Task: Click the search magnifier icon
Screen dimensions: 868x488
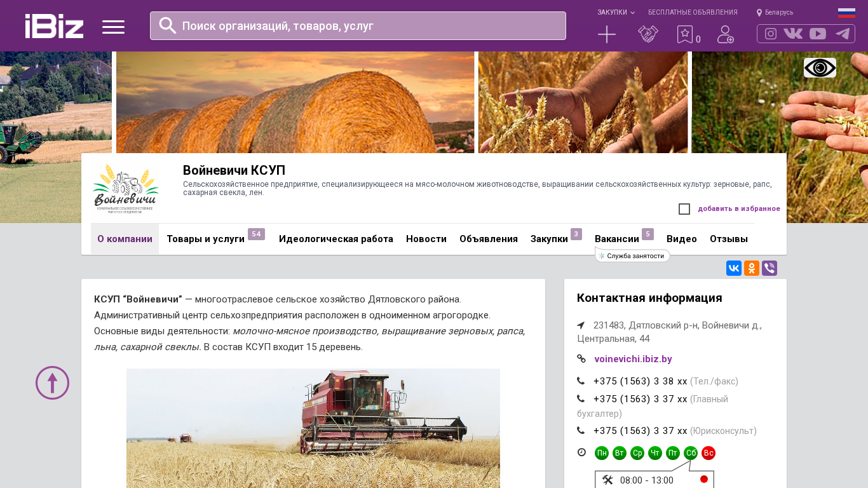Action: [167, 25]
